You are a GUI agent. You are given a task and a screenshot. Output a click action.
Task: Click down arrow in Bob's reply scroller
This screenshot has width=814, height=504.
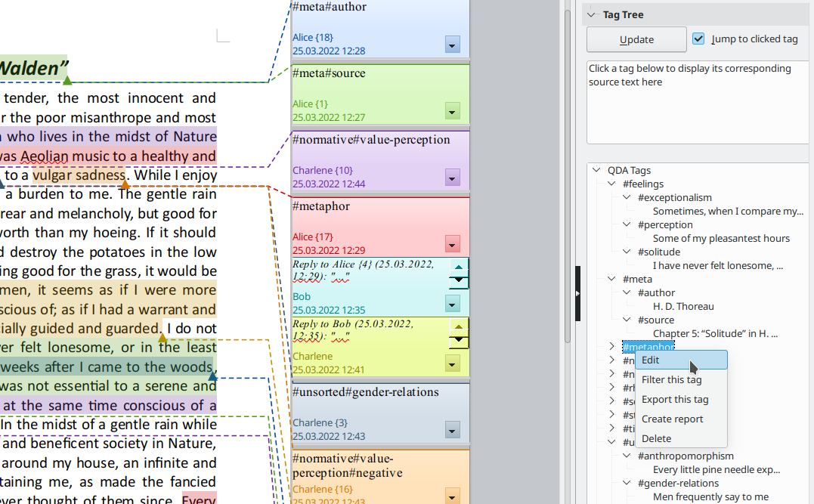click(x=458, y=281)
